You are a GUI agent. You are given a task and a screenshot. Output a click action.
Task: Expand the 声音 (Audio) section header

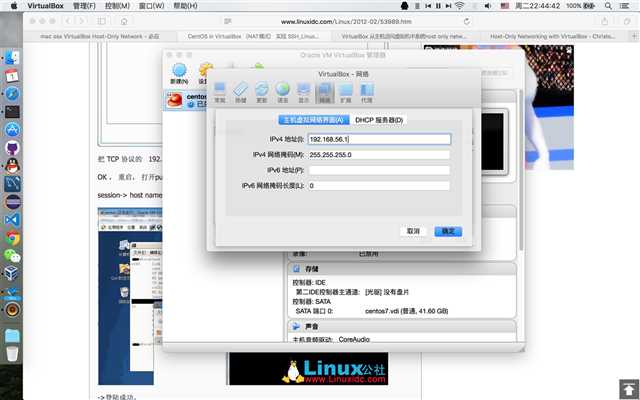coord(402,327)
